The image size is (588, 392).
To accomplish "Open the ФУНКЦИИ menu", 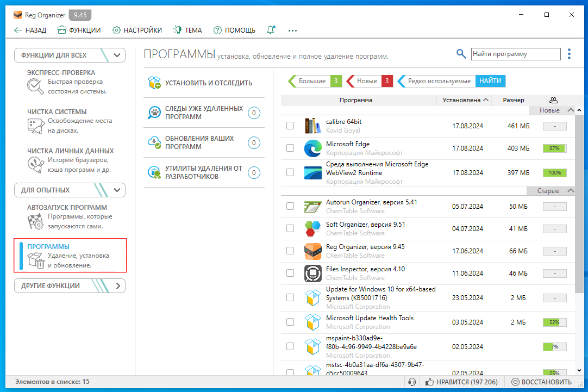I will click(79, 30).
